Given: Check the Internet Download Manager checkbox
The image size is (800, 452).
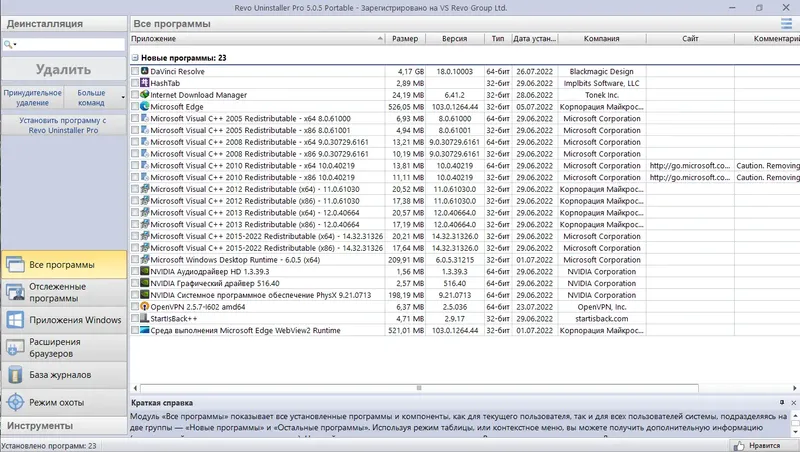Looking at the screenshot, I should (135, 95).
